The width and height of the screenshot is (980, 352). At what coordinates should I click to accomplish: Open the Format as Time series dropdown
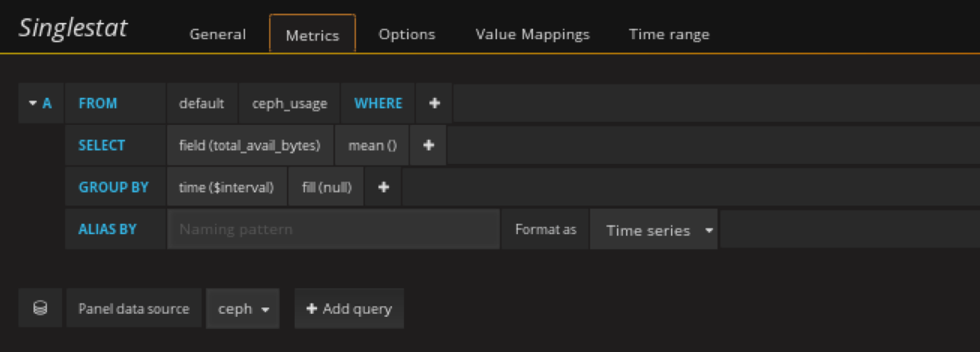(x=653, y=230)
